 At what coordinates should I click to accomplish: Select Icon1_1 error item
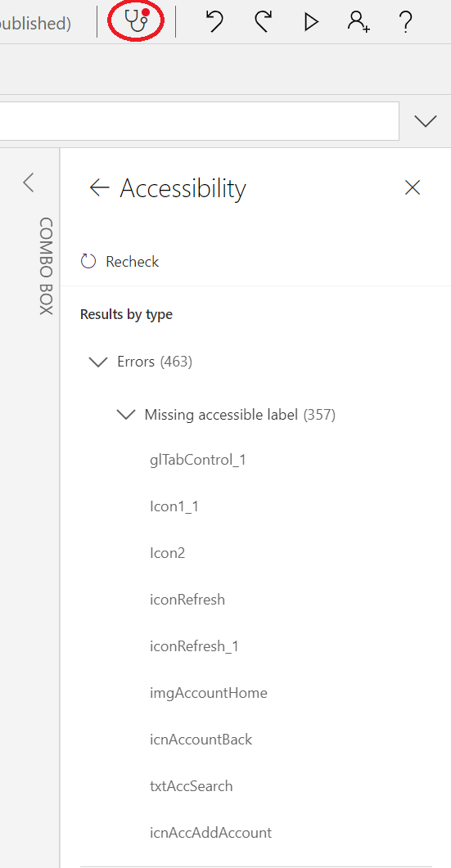pos(174,506)
